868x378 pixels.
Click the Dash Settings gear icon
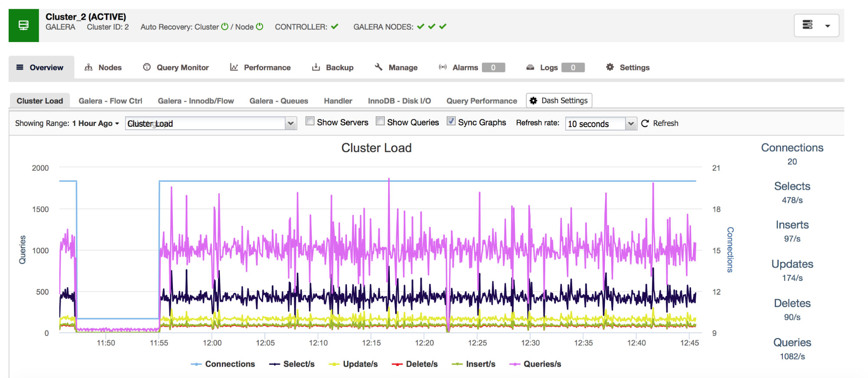pos(533,100)
